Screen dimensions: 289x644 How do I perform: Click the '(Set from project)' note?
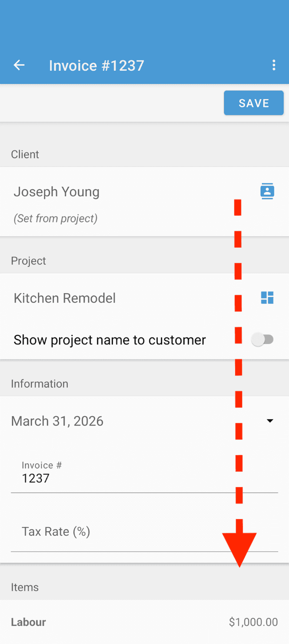(55, 218)
